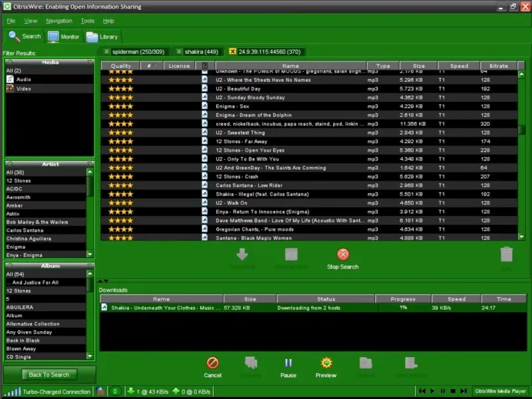Click the greyed Download arrow icon
This screenshot has width=532, height=399.
click(242, 254)
